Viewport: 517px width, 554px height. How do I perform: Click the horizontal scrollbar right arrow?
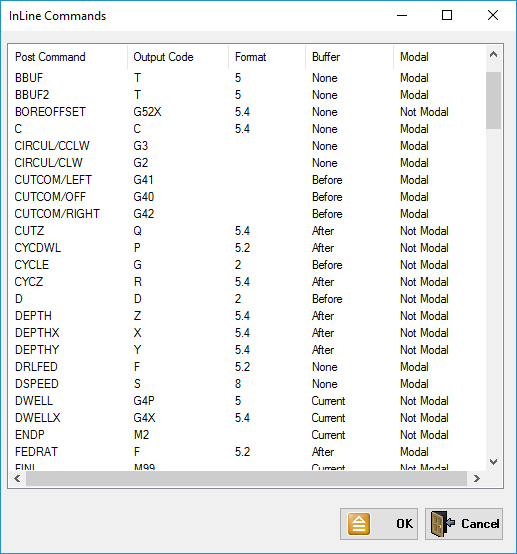pyautogui.click(x=476, y=478)
